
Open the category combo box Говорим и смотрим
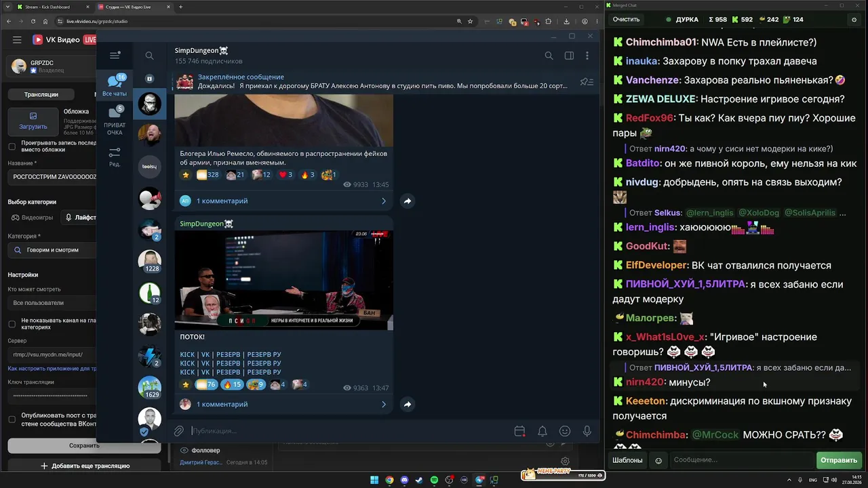point(52,250)
